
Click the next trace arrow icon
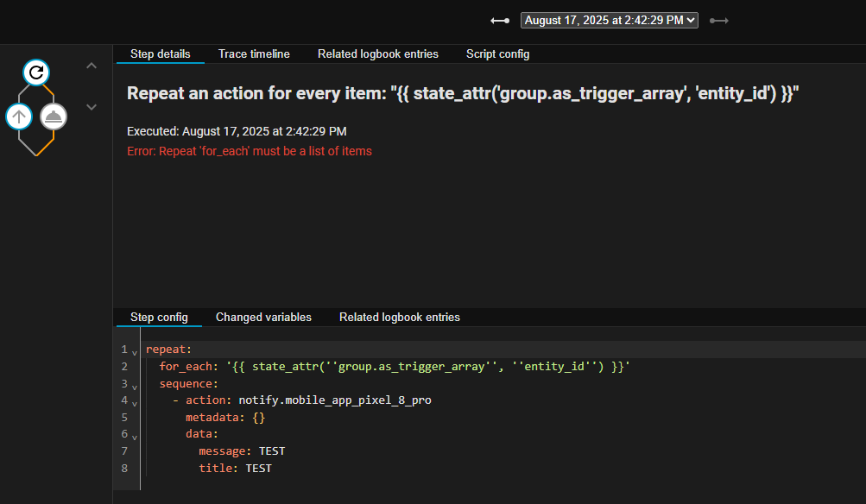coord(718,21)
